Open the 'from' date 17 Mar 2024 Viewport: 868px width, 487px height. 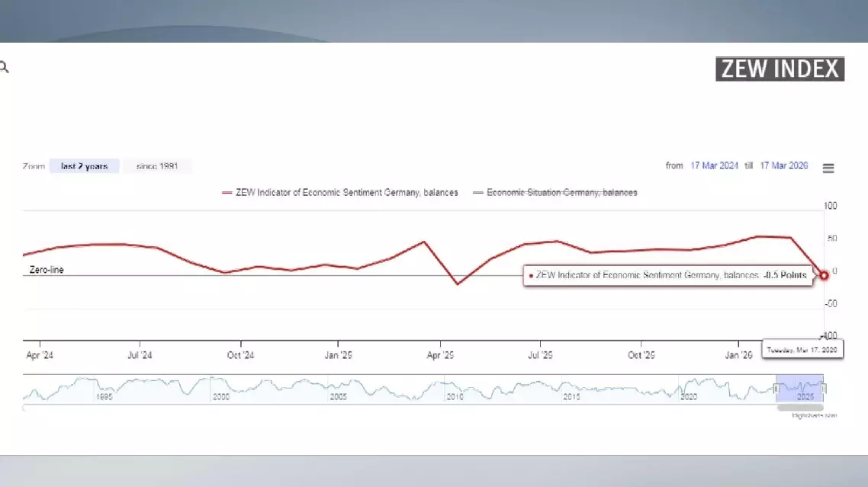(x=714, y=166)
